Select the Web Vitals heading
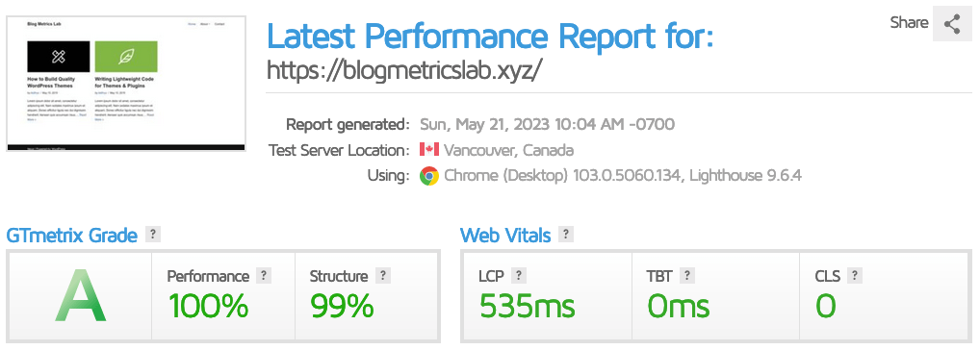 [x=505, y=236]
